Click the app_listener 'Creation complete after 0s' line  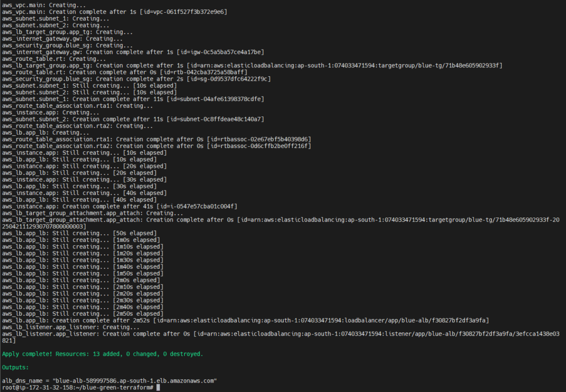(x=281, y=334)
